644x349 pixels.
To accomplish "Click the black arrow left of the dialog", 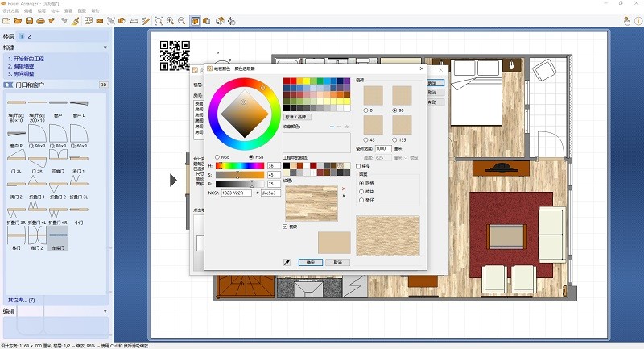I will pyautogui.click(x=173, y=180).
